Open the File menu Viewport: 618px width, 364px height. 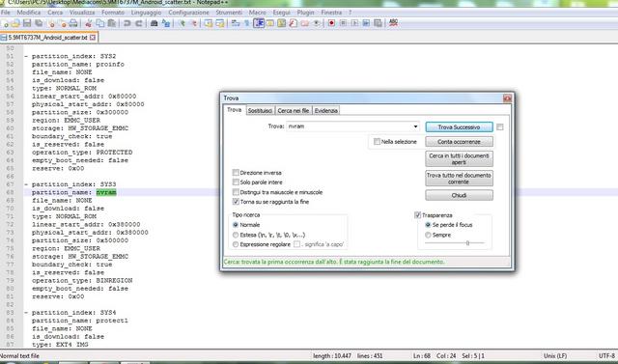pyautogui.click(x=5, y=13)
